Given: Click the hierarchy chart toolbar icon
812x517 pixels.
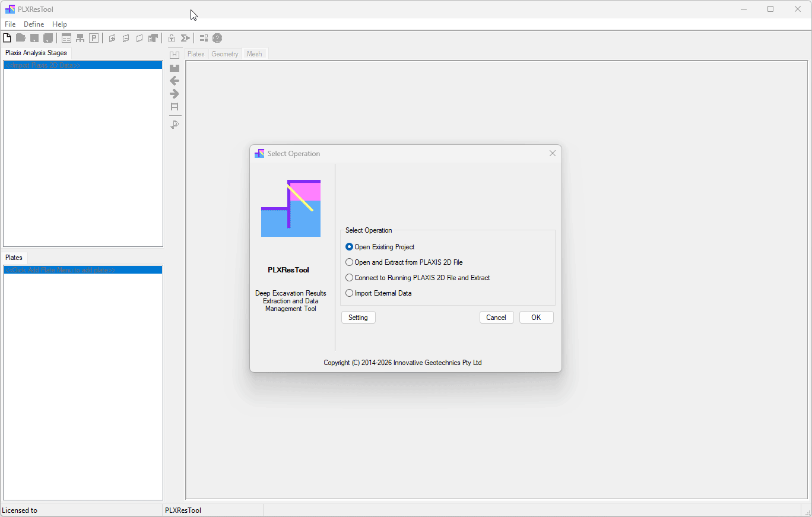Looking at the screenshot, I should click(x=80, y=38).
